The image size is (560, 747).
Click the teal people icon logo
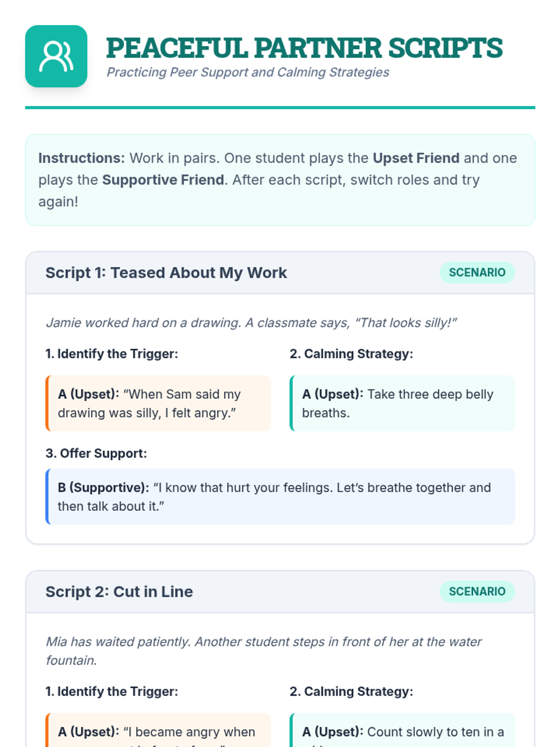click(56, 56)
